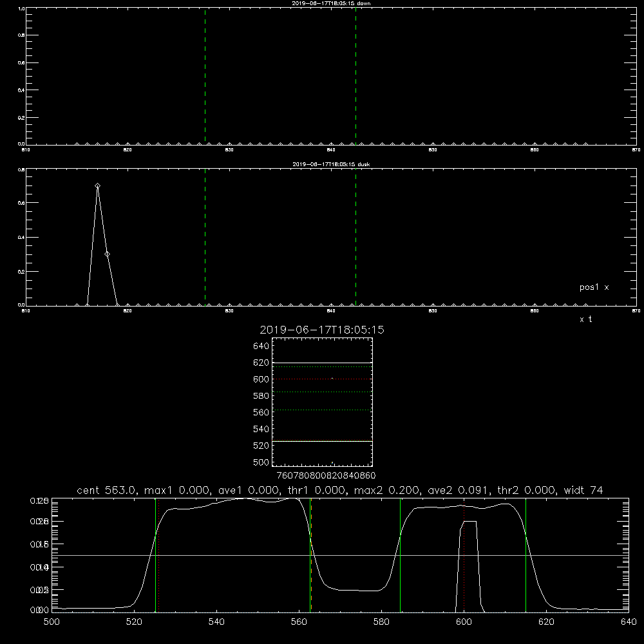Viewport: 644px width, 644px height.
Task: Click the center plot title 2019-06-17T18:05:15
Action: click(x=322, y=330)
